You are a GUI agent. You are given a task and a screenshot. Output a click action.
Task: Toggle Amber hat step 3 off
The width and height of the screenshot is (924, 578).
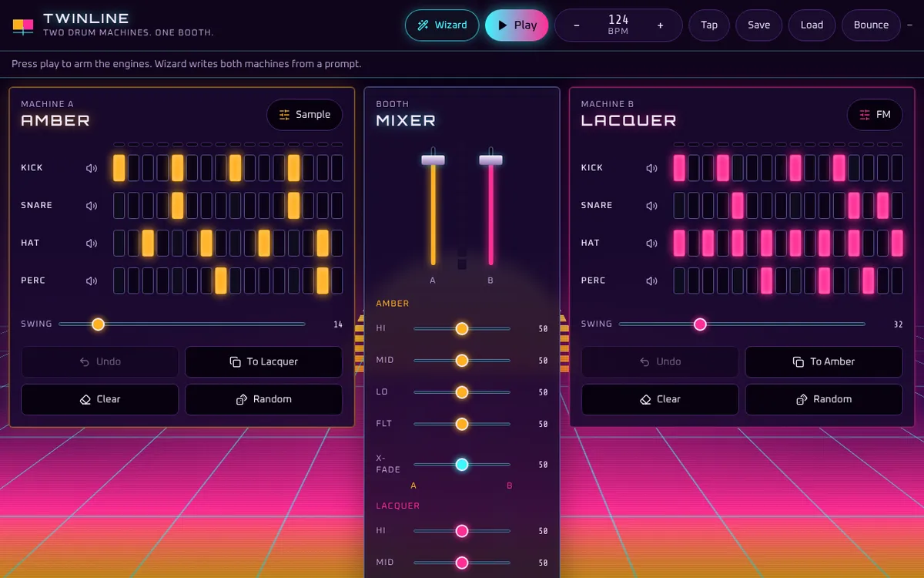pyautogui.click(x=148, y=244)
